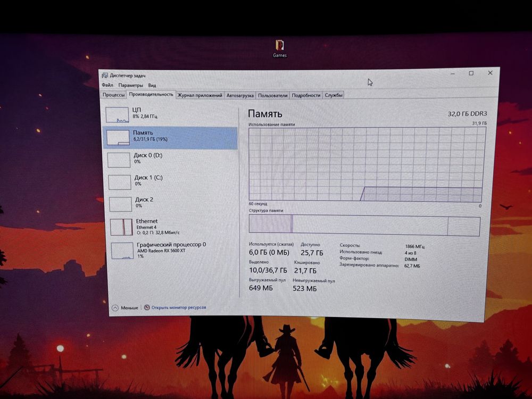This screenshot has width=532, height=399.
Task: Click the 1866 МГц speed value
Action: point(414,246)
